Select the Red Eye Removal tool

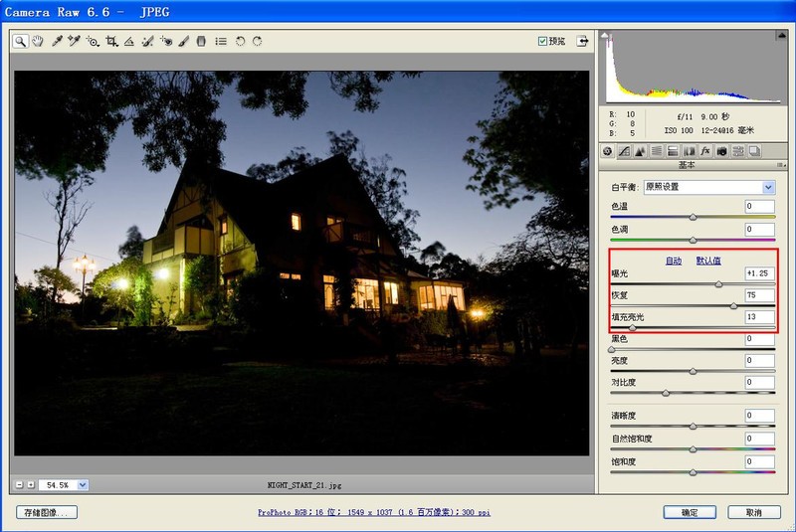tap(166, 41)
